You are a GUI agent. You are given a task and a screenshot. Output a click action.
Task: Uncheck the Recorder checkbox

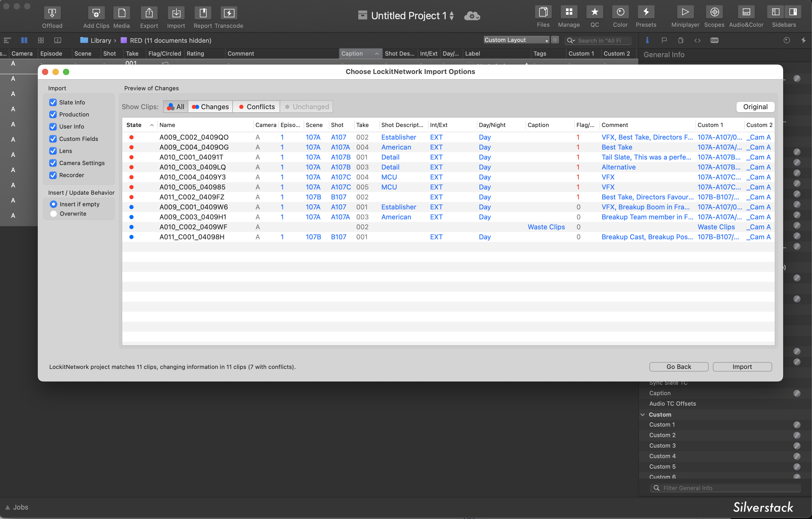(x=53, y=175)
